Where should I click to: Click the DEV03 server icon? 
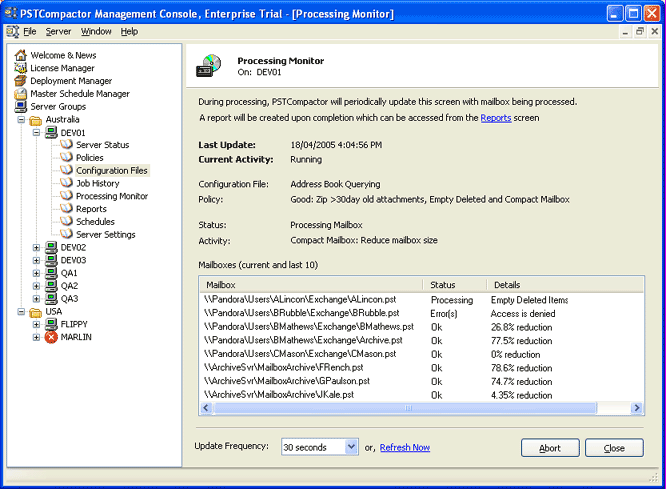51,260
